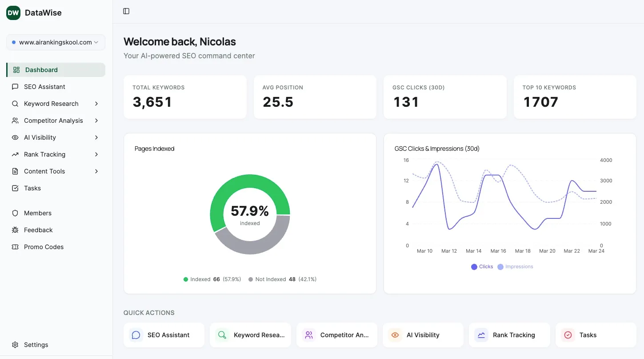
Task: Switch to the Dashboard menu item
Action: [x=41, y=69]
